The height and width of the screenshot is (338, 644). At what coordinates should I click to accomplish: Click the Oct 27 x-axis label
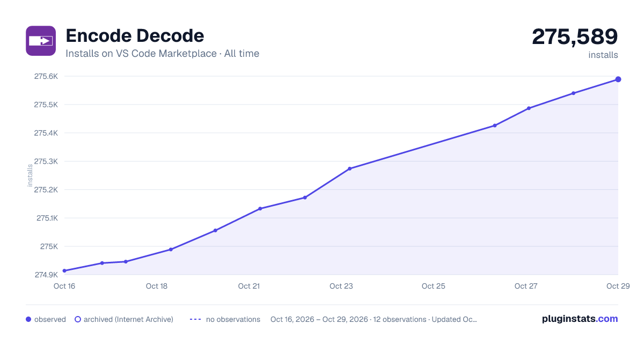coord(526,286)
